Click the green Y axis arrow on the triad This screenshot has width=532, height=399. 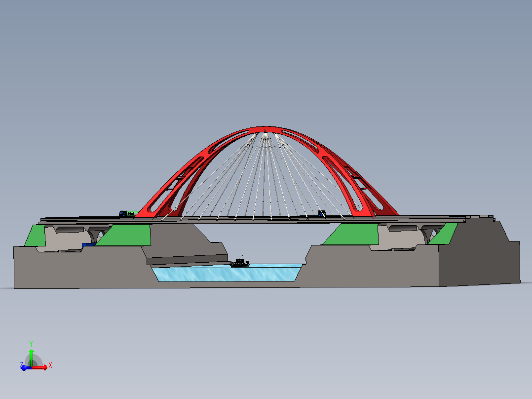[31, 358]
